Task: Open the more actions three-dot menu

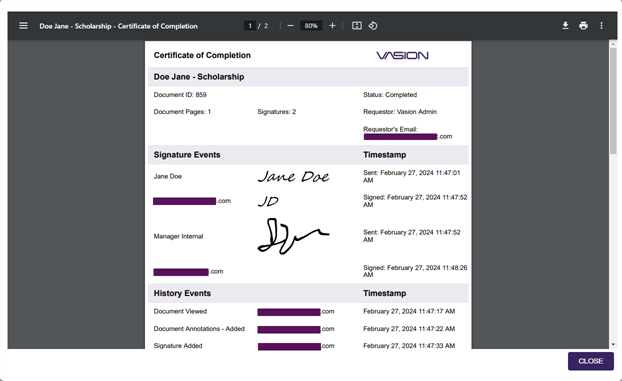Action: [601, 26]
